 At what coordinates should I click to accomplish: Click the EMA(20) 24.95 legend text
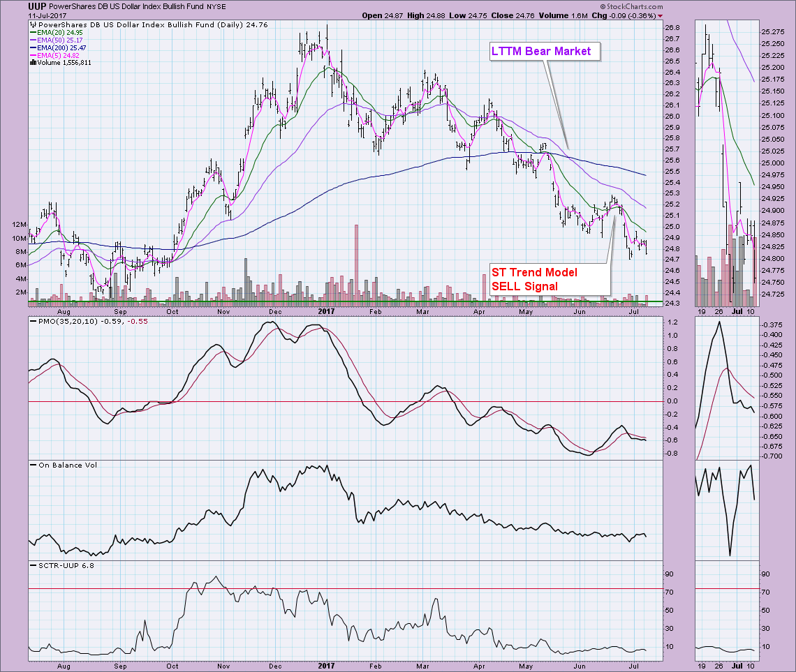point(60,33)
